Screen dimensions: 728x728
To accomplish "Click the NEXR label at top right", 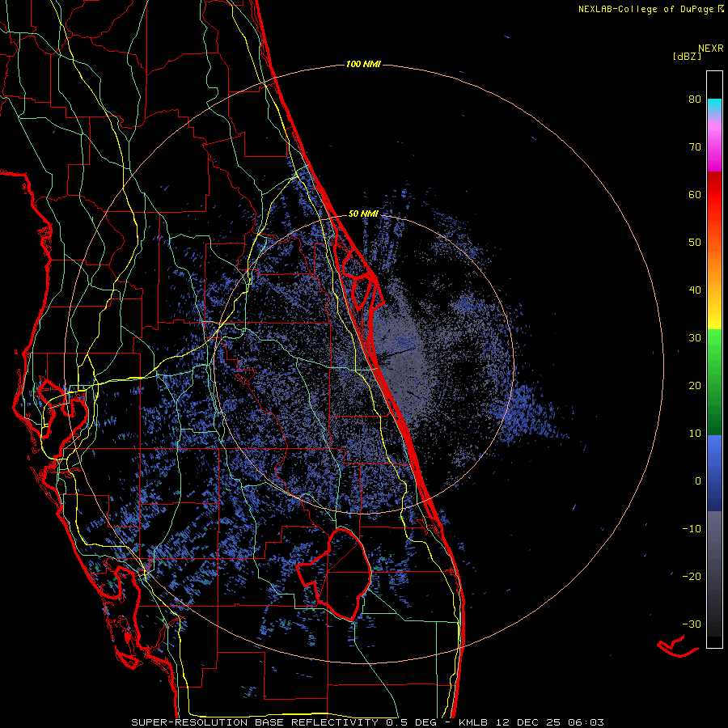I will point(710,49).
